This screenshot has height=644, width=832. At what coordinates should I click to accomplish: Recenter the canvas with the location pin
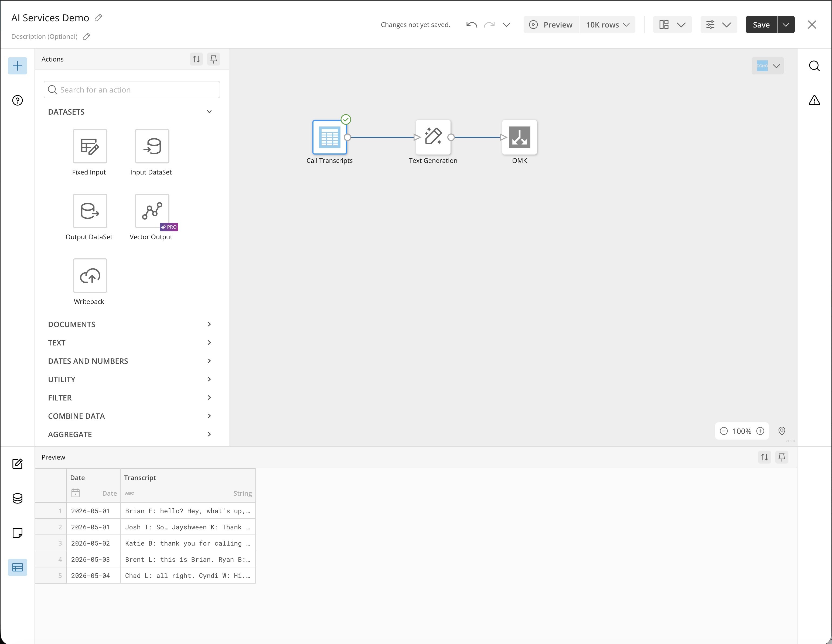(782, 431)
